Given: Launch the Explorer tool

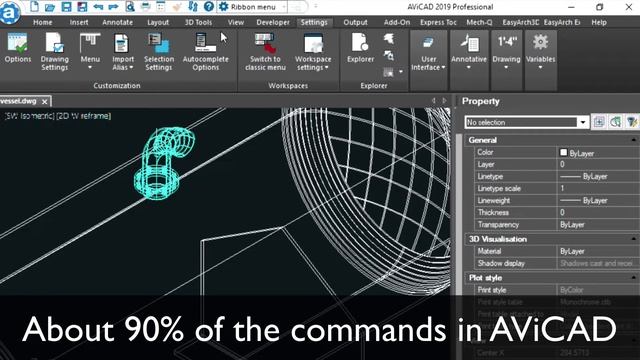Looking at the screenshot, I should [x=360, y=48].
